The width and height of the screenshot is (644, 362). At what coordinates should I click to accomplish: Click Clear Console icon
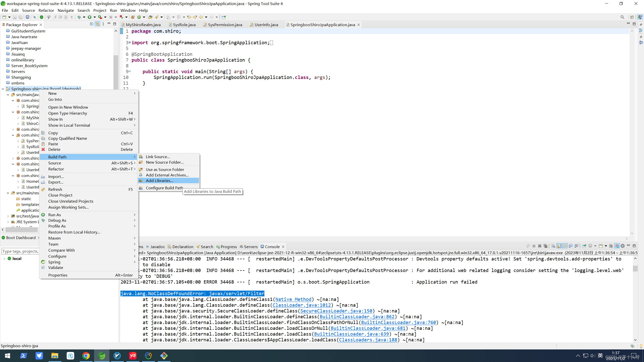click(553, 246)
